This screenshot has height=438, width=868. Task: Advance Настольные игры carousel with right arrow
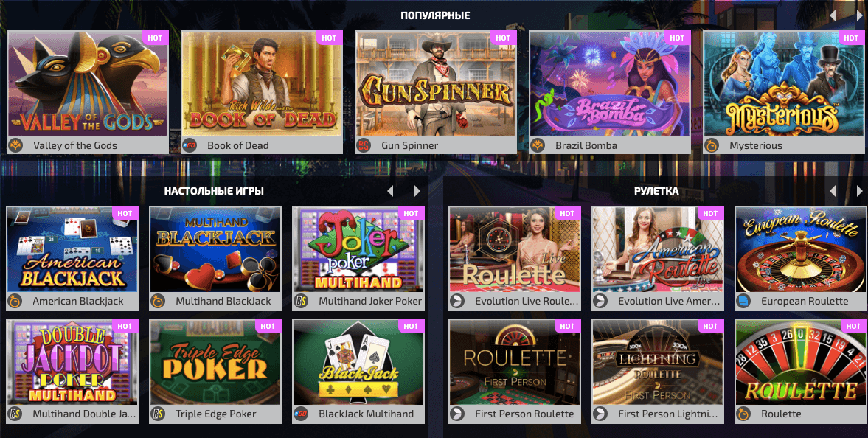417,191
